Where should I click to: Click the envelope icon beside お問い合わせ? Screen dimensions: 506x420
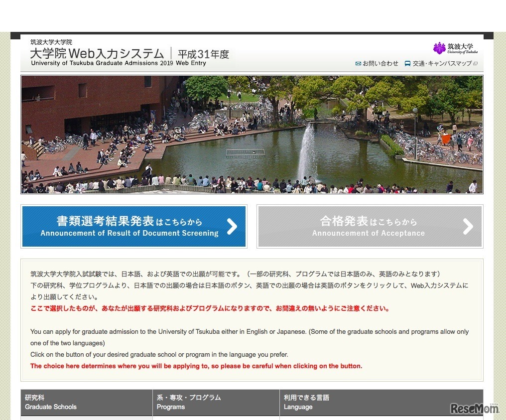tap(359, 64)
